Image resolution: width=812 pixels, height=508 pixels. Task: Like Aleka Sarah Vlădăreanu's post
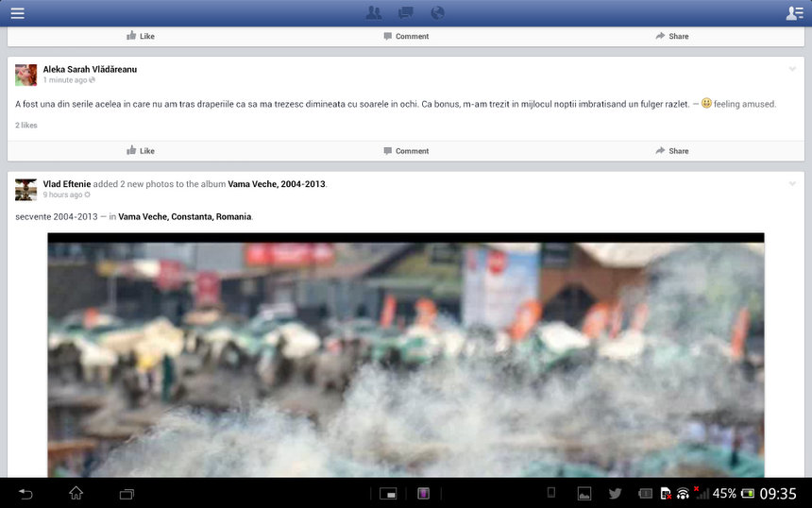pyautogui.click(x=141, y=151)
